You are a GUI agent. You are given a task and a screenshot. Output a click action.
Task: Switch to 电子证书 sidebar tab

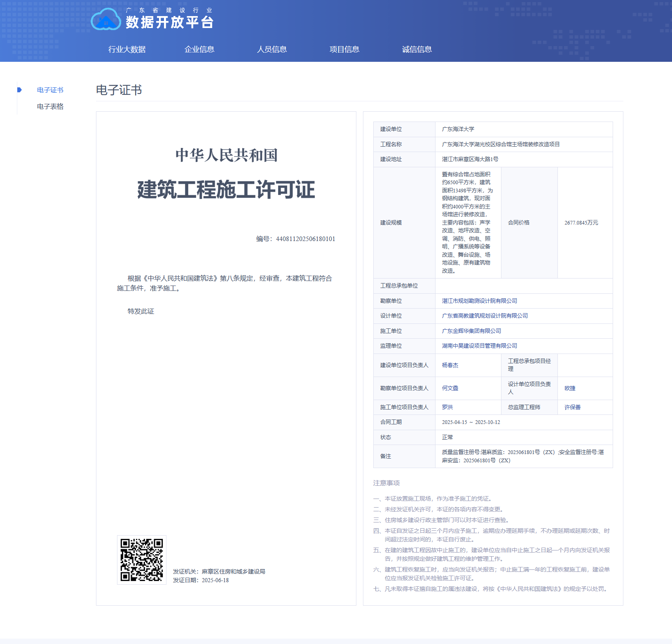click(x=50, y=90)
